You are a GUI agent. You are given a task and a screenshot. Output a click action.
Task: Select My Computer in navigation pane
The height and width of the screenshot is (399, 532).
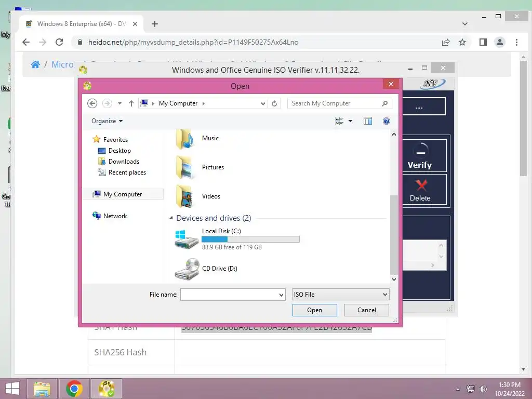(x=123, y=194)
